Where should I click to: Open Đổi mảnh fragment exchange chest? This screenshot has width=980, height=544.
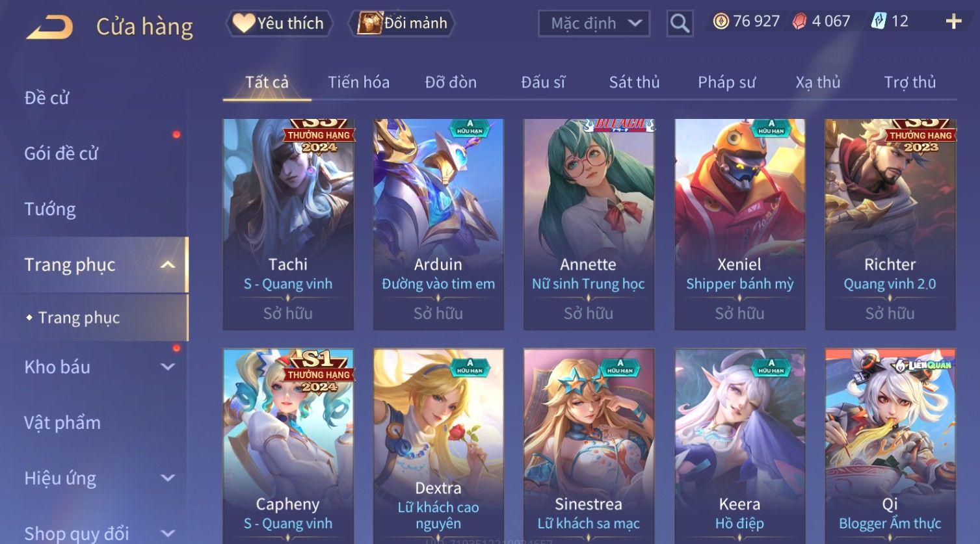pyautogui.click(x=402, y=23)
